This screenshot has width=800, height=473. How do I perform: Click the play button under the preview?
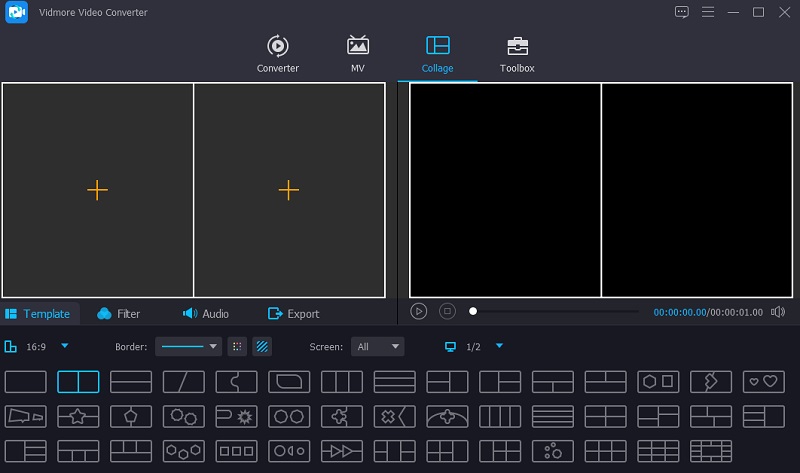pos(419,311)
